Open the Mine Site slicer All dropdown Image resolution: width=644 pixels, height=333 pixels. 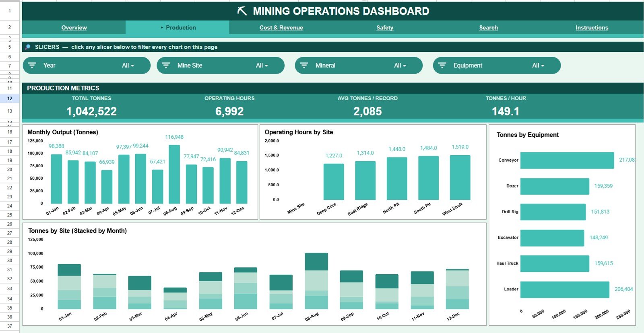tap(262, 66)
